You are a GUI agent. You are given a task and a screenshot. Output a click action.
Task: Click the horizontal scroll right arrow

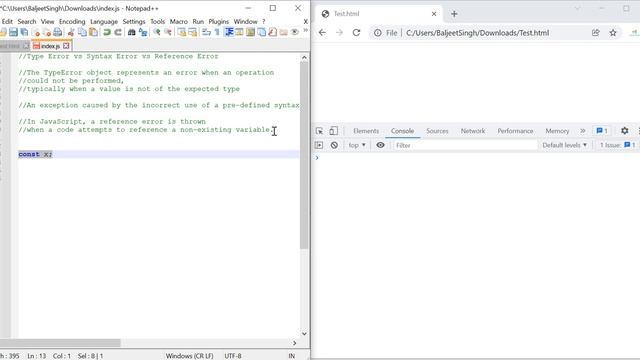(x=294, y=343)
